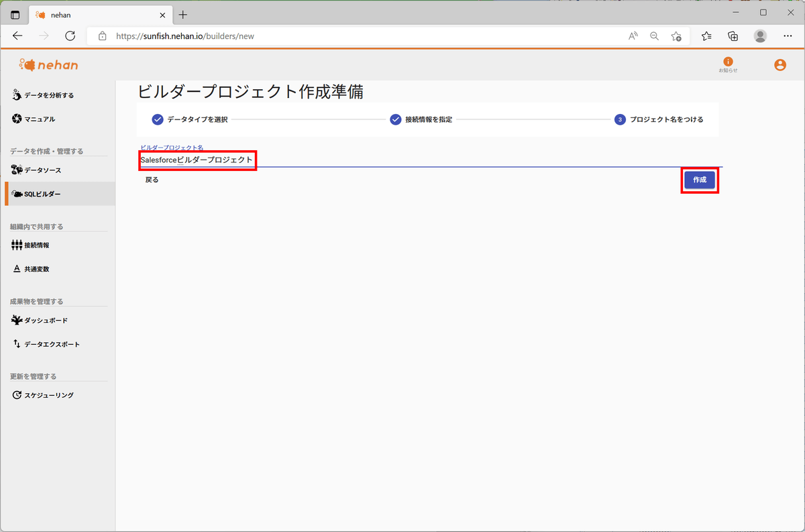Select the nehan browser tab

[101, 15]
